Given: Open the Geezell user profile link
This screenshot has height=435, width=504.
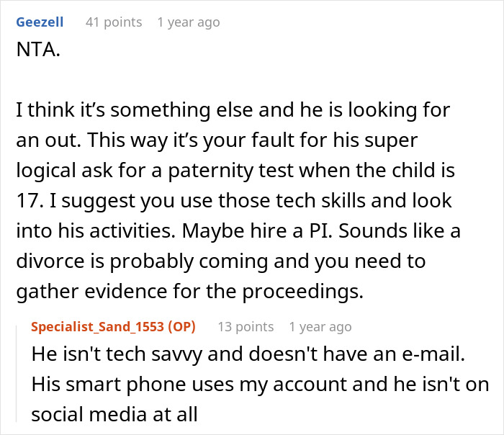Looking at the screenshot, I should 39,22.
